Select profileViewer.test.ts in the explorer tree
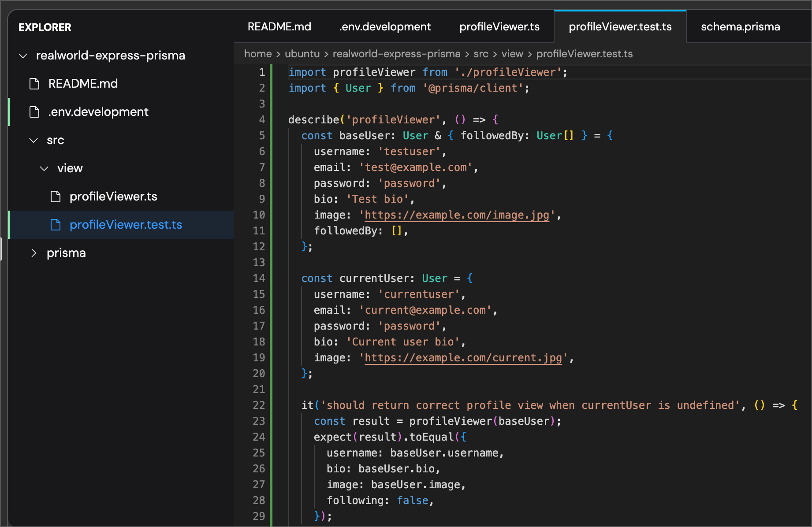 (x=126, y=225)
